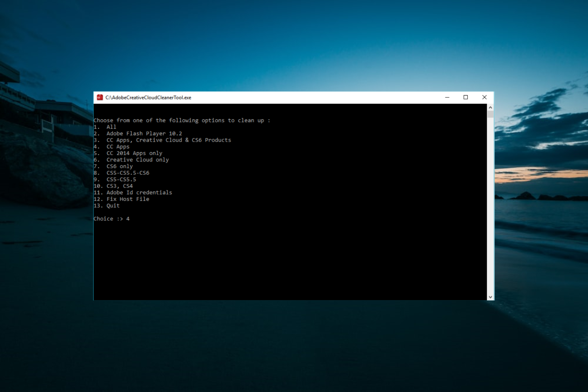Click the '1. All' option line
The image size is (588, 392).
point(105,127)
